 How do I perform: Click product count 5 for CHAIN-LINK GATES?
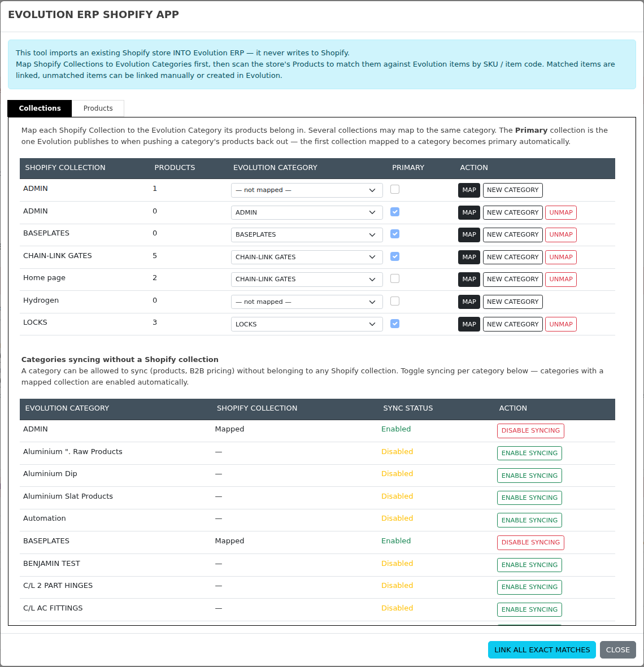pyautogui.click(x=155, y=256)
